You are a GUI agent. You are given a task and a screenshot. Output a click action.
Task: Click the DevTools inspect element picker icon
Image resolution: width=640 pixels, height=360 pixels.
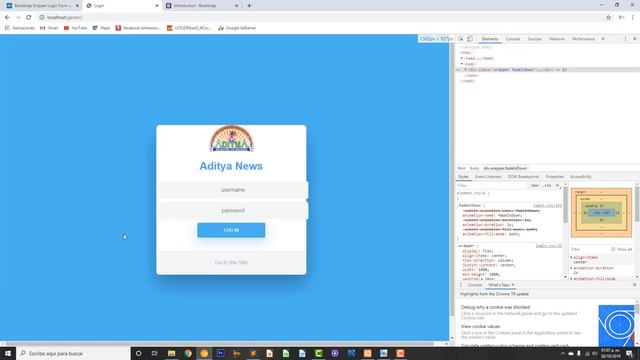coord(461,39)
